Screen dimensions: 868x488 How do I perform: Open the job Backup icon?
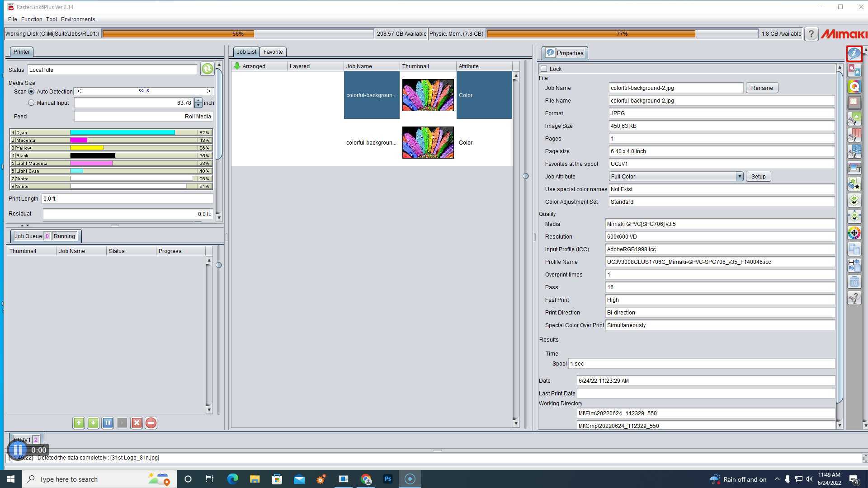pyautogui.click(x=854, y=266)
